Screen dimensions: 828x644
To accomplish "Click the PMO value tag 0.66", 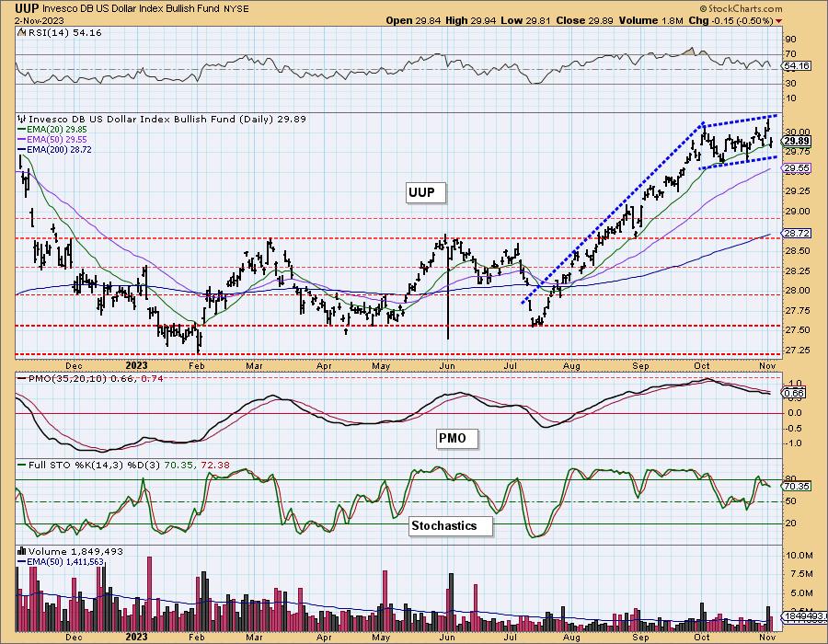I will [x=795, y=393].
